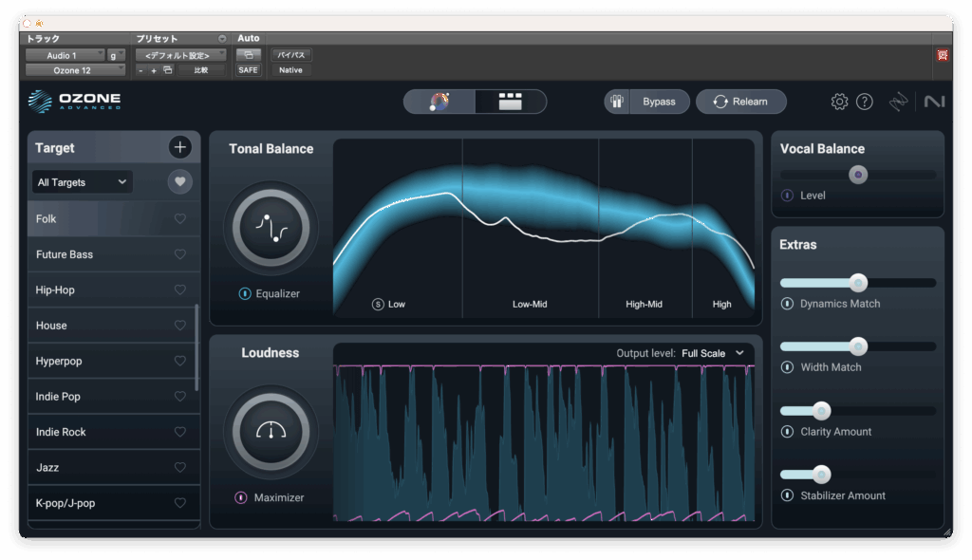The height and width of the screenshot is (560, 972).
Task: Click the Loudness maximizer gauge dial
Action: 271,432
